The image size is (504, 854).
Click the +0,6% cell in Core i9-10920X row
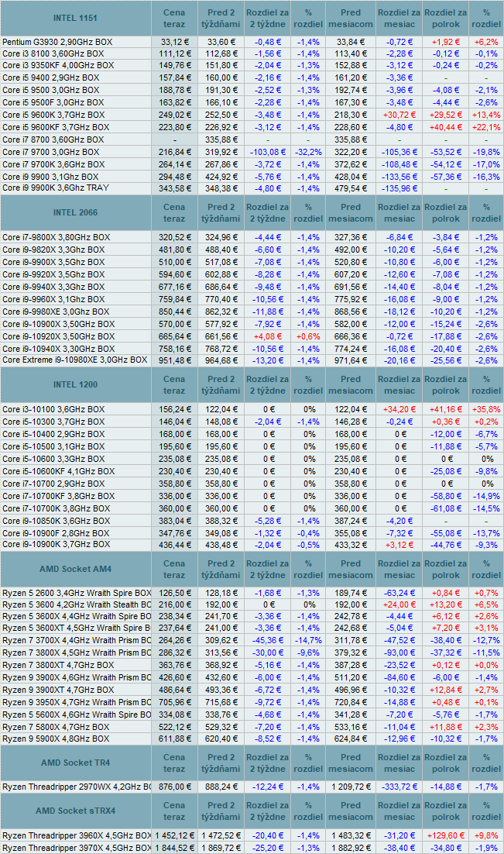309,336
